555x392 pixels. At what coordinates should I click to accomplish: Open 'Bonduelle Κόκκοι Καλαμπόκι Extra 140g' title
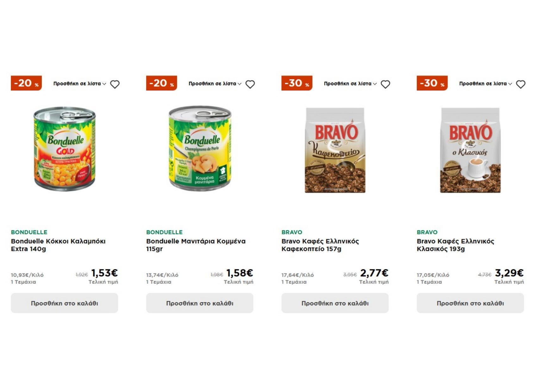58,245
